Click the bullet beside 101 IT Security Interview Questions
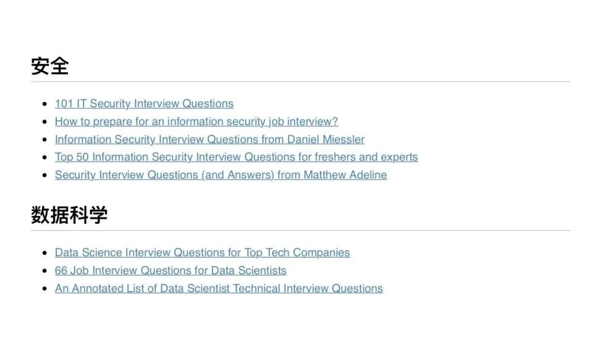The height and width of the screenshot is (364, 601). coord(45,104)
